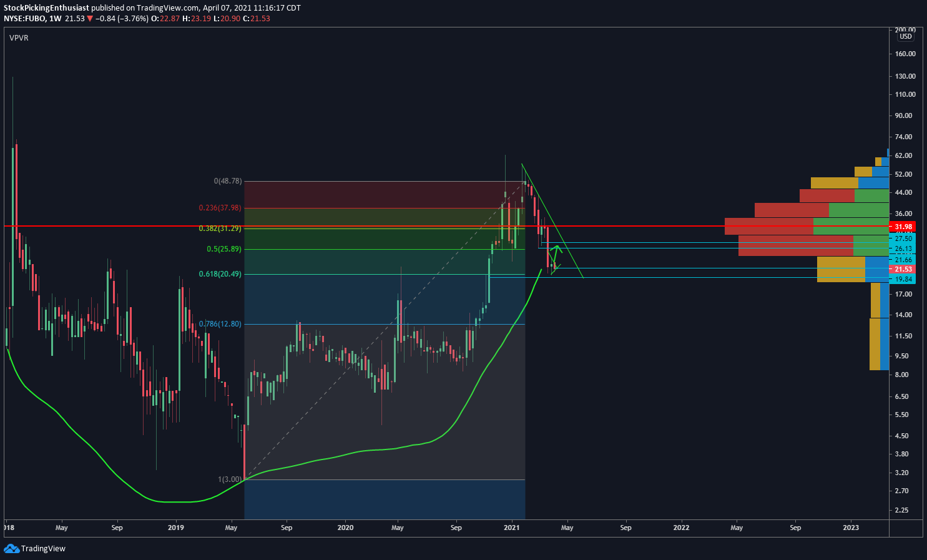Screen dimensions: 927x560
Task: Click the 5.50 price axis label
Action: pos(901,415)
